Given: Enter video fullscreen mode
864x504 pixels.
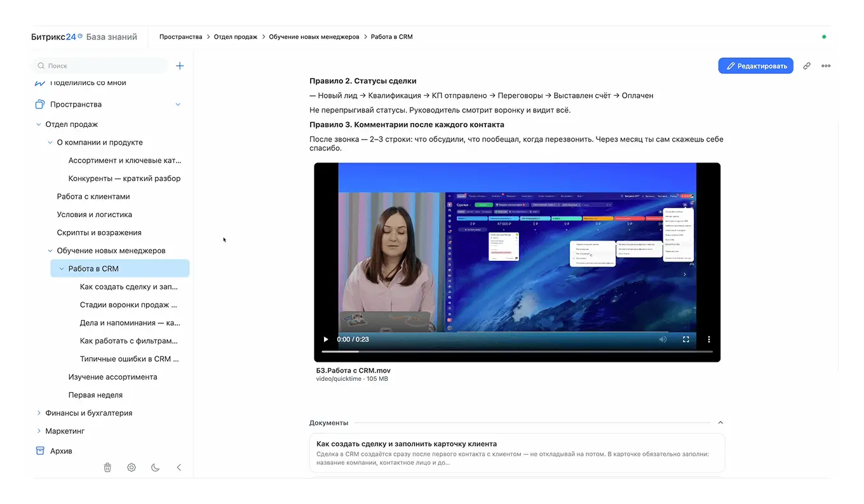Looking at the screenshot, I should coord(685,339).
